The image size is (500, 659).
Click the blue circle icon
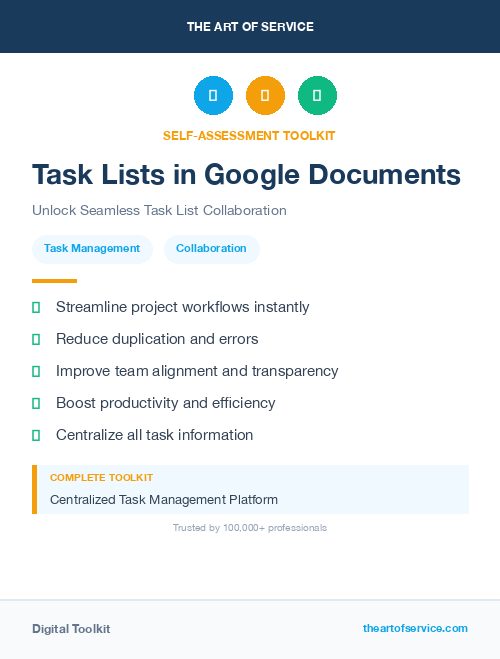coord(213,95)
